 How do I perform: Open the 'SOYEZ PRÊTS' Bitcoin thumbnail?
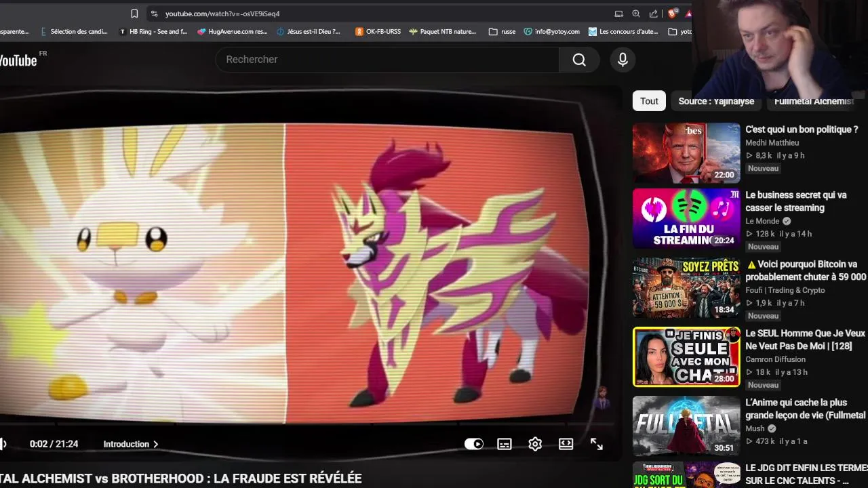(x=686, y=287)
